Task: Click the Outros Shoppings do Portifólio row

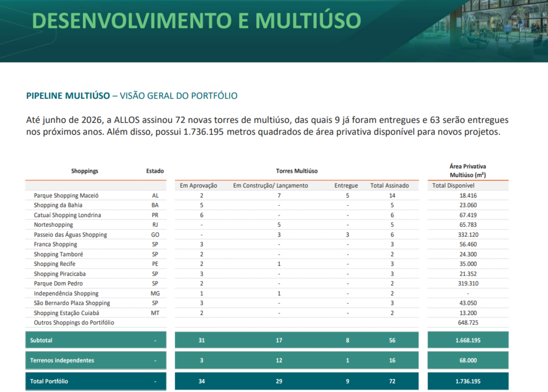Action: click(x=267, y=322)
